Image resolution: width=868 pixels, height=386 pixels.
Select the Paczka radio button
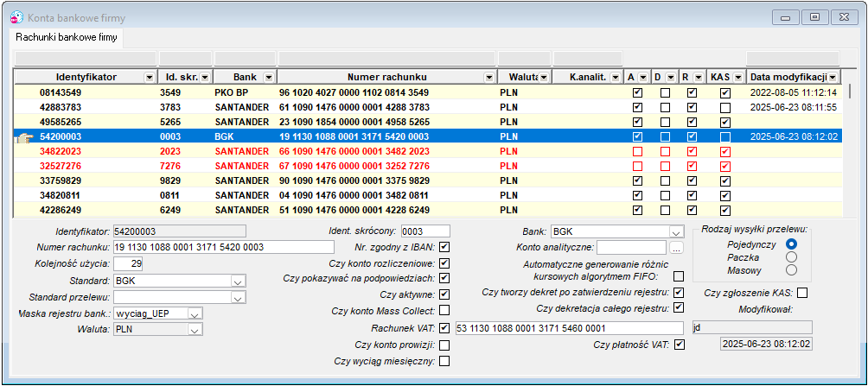(x=792, y=257)
